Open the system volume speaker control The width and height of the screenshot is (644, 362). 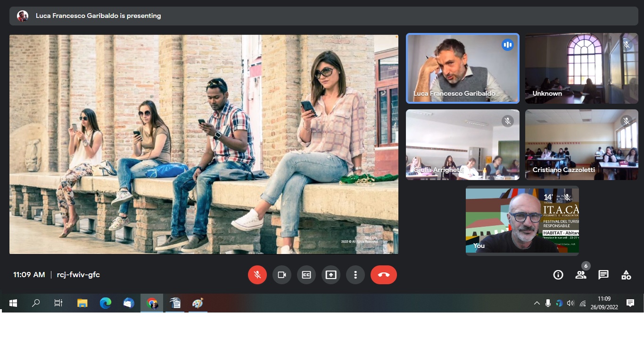[x=570, y=303]
